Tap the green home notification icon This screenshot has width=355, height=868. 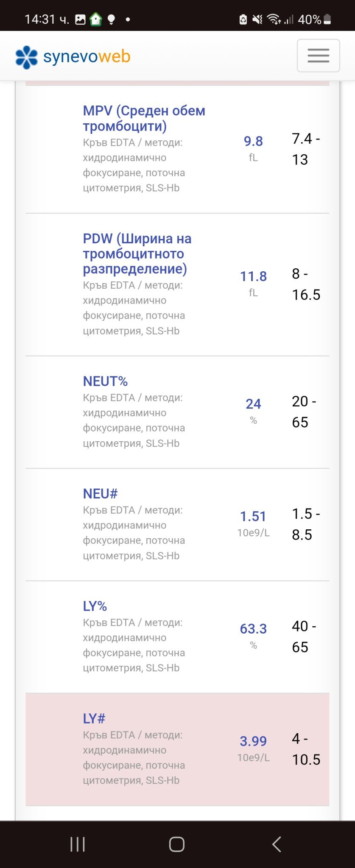click(x=96, y=19)
